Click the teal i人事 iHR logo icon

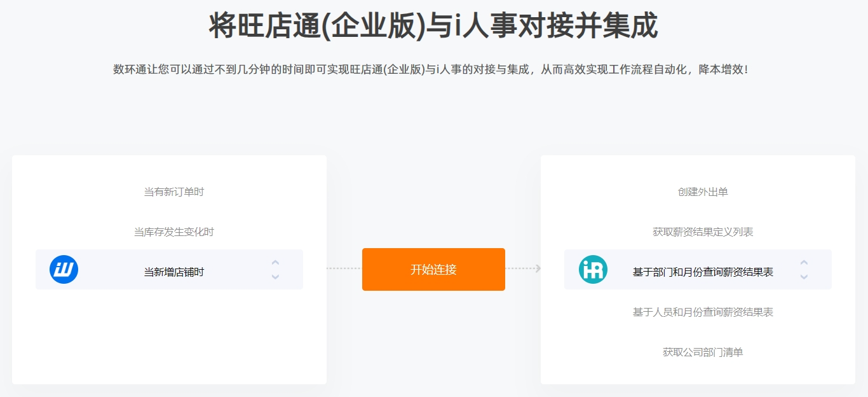point(593,269)
